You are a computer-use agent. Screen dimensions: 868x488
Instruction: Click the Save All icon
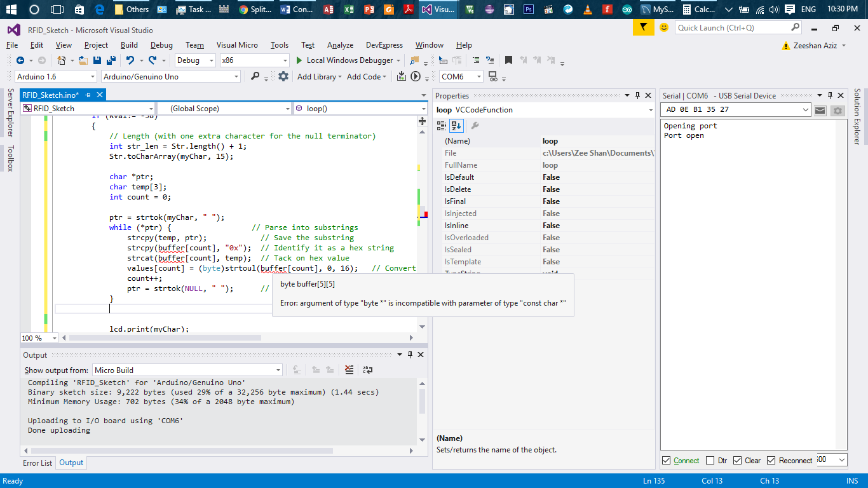109,60
